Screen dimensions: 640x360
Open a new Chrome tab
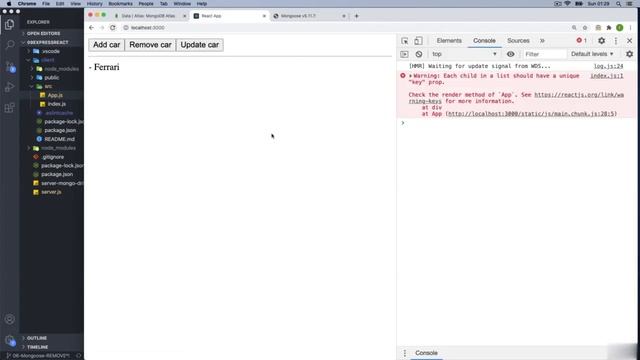(x=356, y=16)
